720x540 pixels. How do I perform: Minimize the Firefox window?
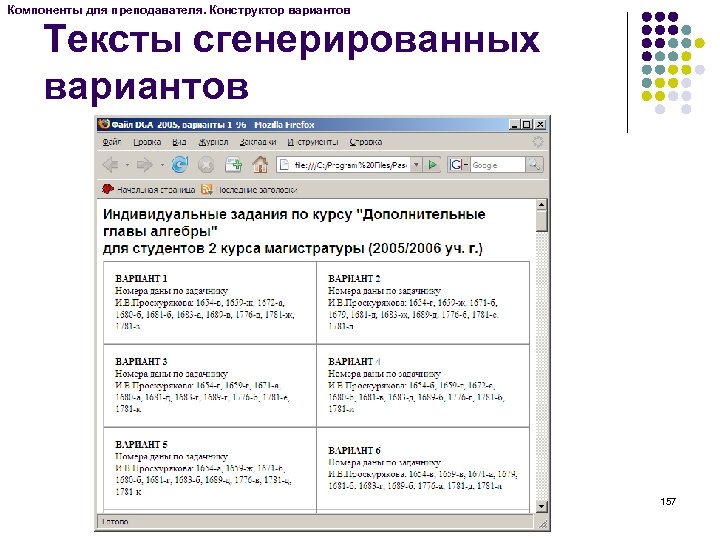pyautogui.click(x=514, y=124)
